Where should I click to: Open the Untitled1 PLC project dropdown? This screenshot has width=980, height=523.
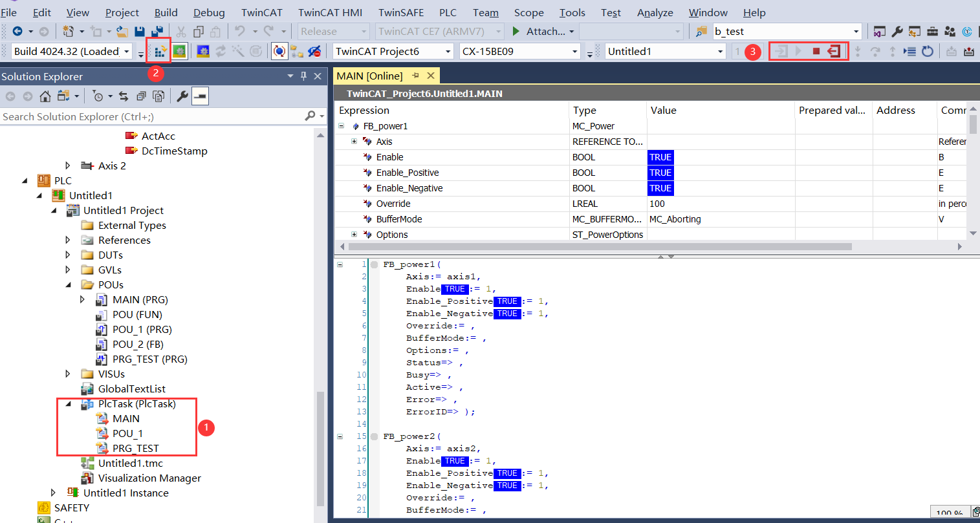coord(721,51)
